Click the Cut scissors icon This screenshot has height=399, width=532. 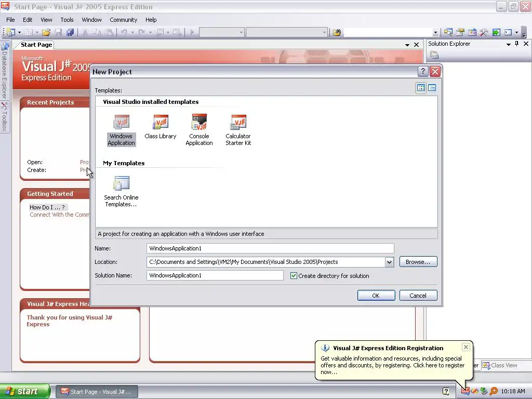tap(85, 32)
